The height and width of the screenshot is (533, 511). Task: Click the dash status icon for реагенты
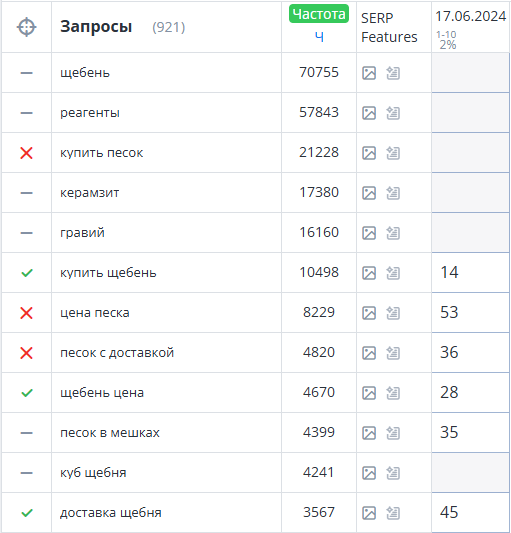tap(27, 113)
